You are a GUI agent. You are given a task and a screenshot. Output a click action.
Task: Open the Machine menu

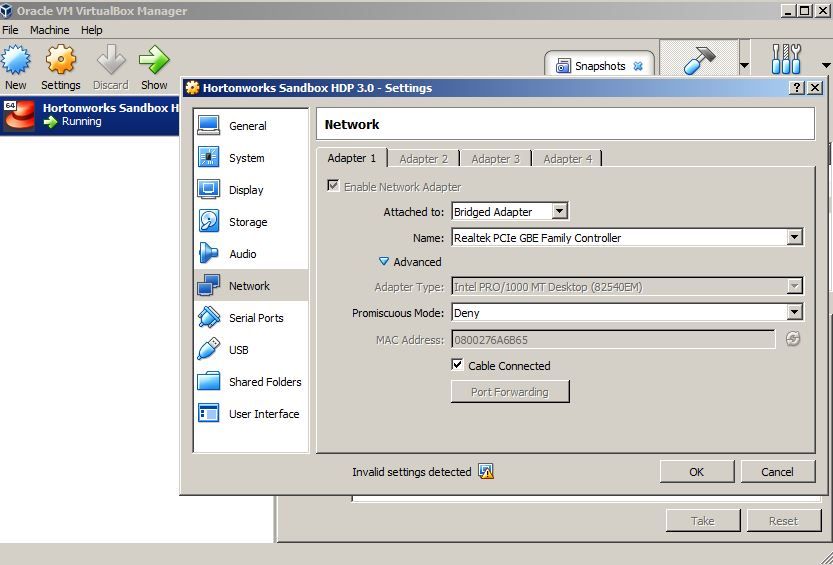[49, 30]
